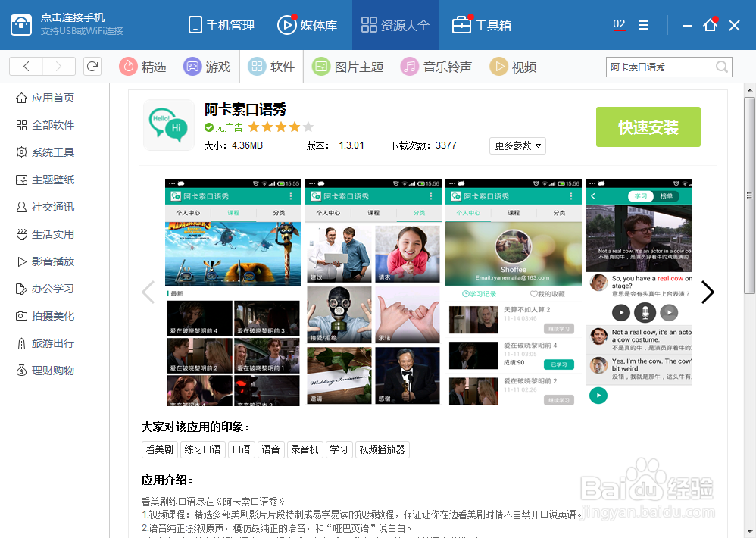Expand the 更多参数 dropdown

click(517, 145)
